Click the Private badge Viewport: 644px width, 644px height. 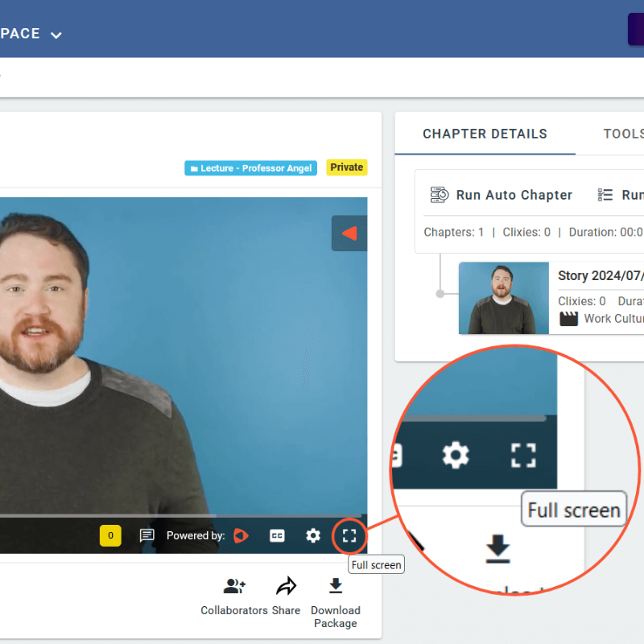(347, 167)
